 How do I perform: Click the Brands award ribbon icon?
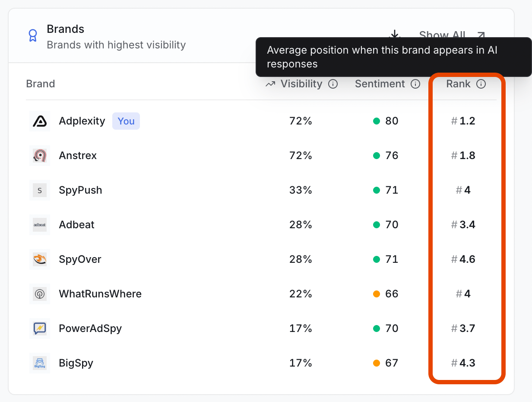click(x=32, y=36)
